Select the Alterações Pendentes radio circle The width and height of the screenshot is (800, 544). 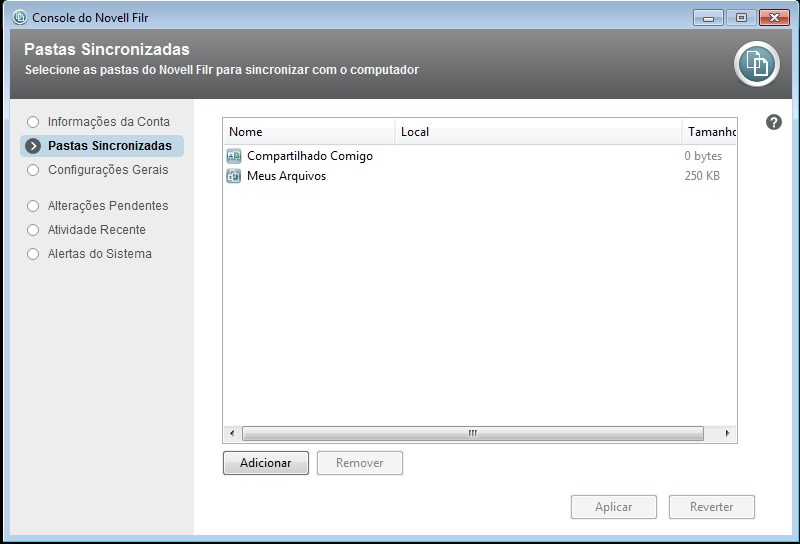(x=33, y=206)
